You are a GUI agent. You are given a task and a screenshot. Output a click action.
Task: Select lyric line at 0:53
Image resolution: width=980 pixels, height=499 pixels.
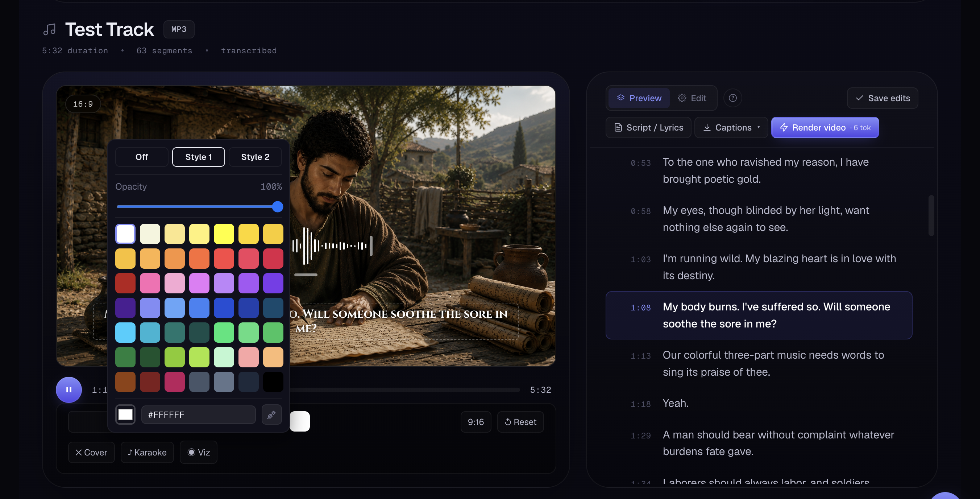click(759, 170)
